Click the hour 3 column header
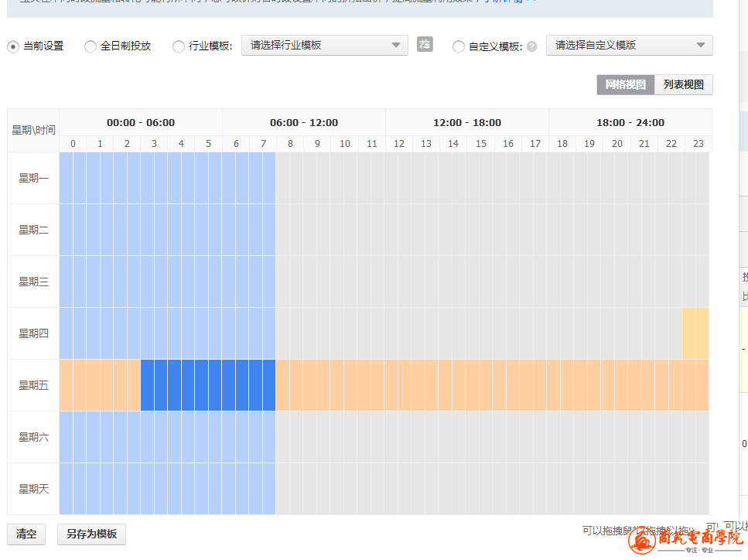 coord(154,144)
